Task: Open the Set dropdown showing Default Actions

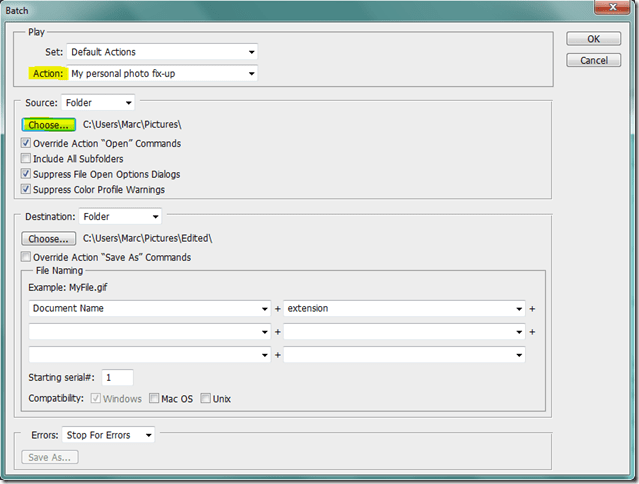Action: tap(163, 51)
